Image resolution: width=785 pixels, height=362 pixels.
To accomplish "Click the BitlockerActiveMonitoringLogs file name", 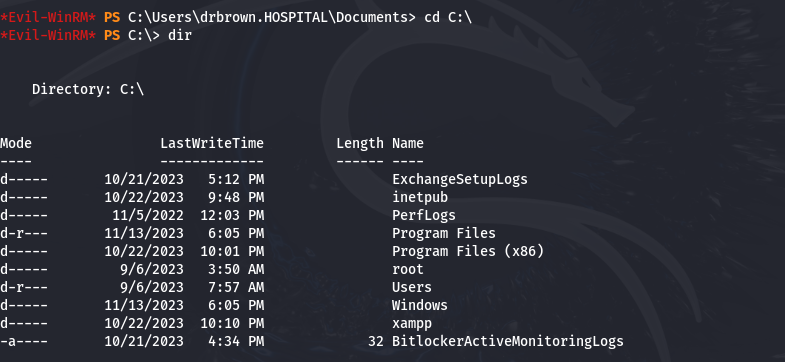I will (508, 341).
